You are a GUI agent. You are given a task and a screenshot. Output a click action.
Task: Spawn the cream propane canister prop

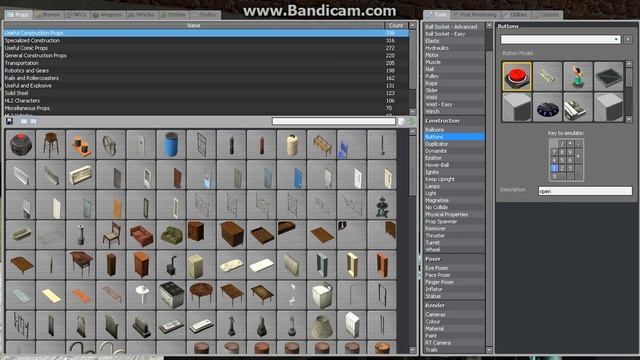coord(291,144)
